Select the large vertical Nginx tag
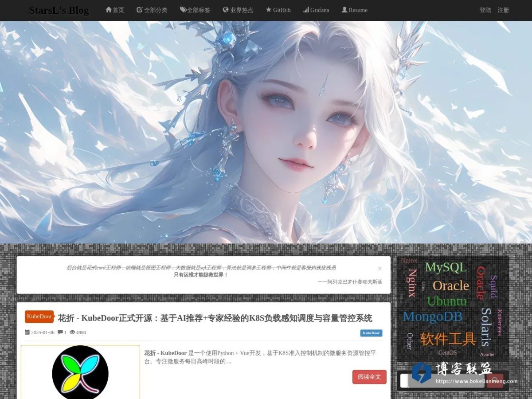Viewport: 532px width, 399px height. tap(412, 283)
